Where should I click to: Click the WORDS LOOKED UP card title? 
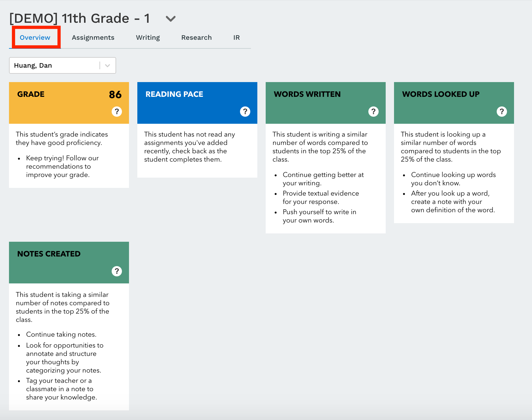point(441,94)
